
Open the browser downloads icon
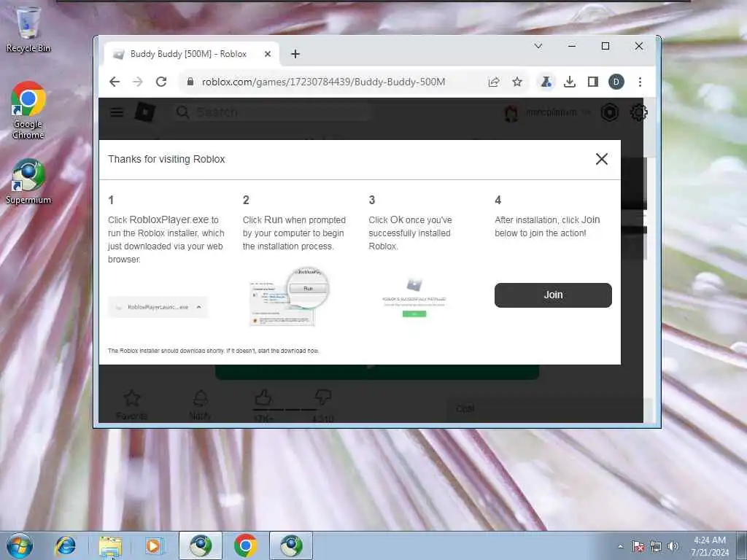point(569,82)
